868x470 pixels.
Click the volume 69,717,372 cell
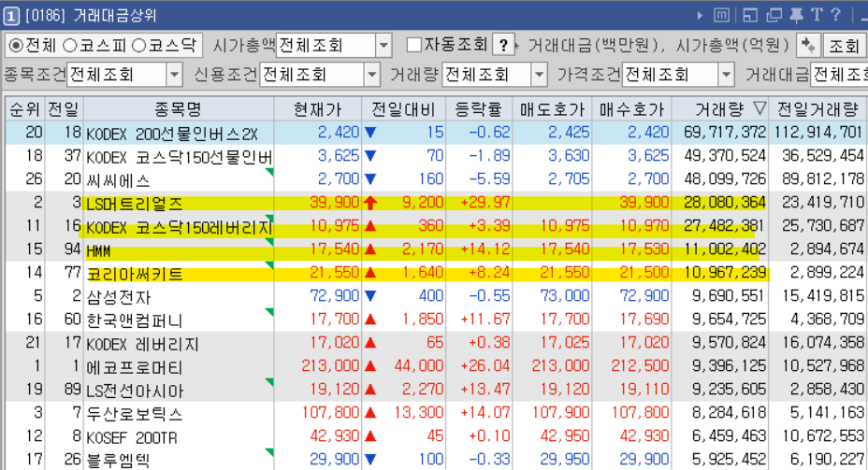[725, 132]
